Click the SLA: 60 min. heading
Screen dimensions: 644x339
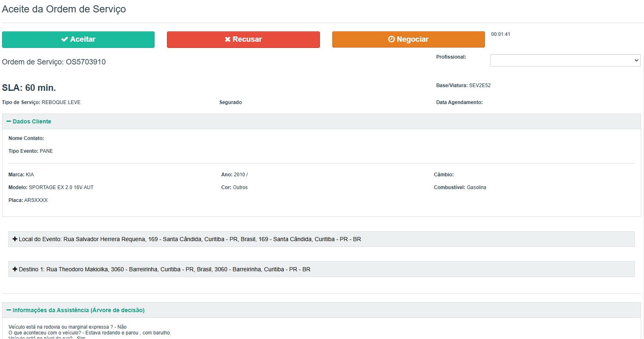click(x=29, y=88)
